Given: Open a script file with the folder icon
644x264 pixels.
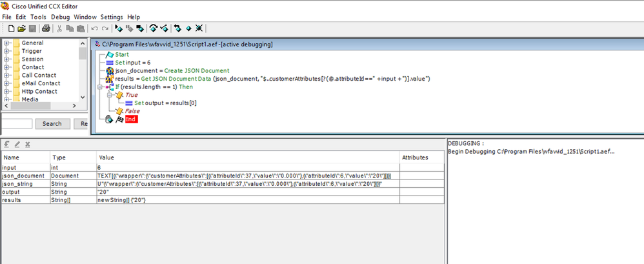Looking at the screenshot, I should [22, 28].
